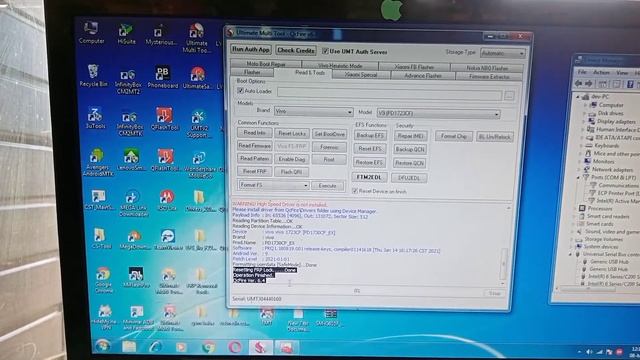Launch Internet Explorer from the taskbar
The image size is (640, 360).
point(156,347)
